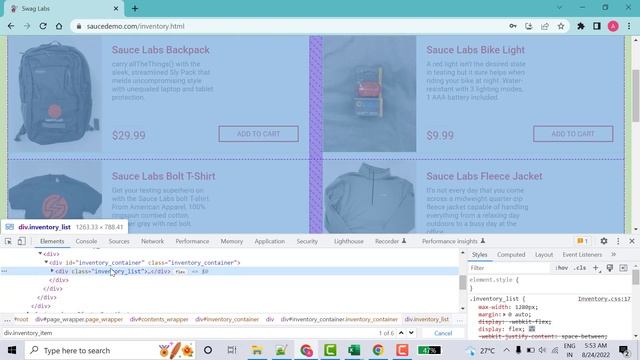Show more sidebar tabs chevron
This screenshot has width=640, height=360.
point(613,254)
